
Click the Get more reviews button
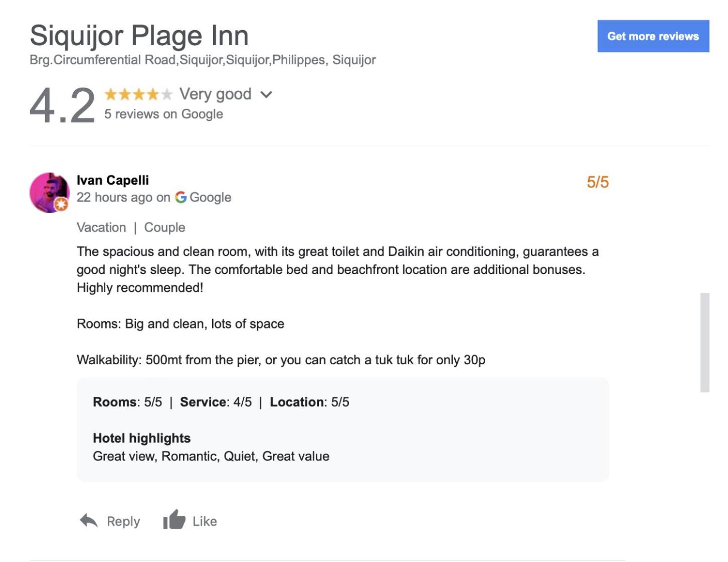653,36
